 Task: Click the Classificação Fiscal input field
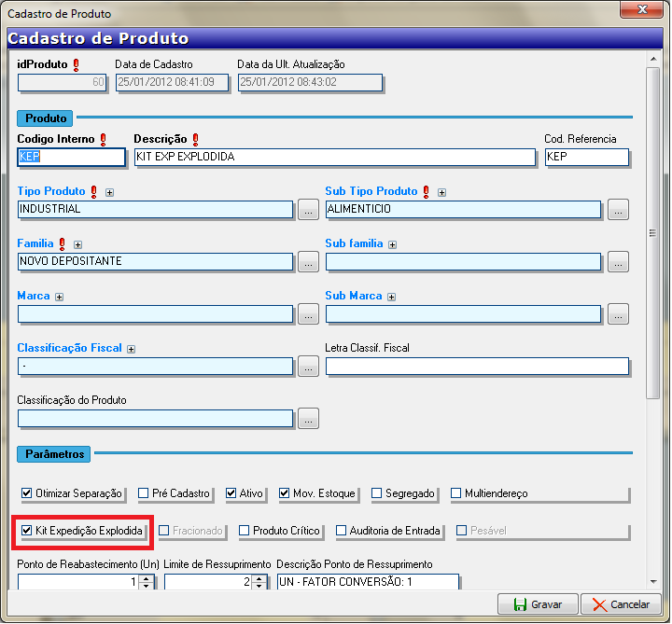pyautogui.click(x=156, y=367)
